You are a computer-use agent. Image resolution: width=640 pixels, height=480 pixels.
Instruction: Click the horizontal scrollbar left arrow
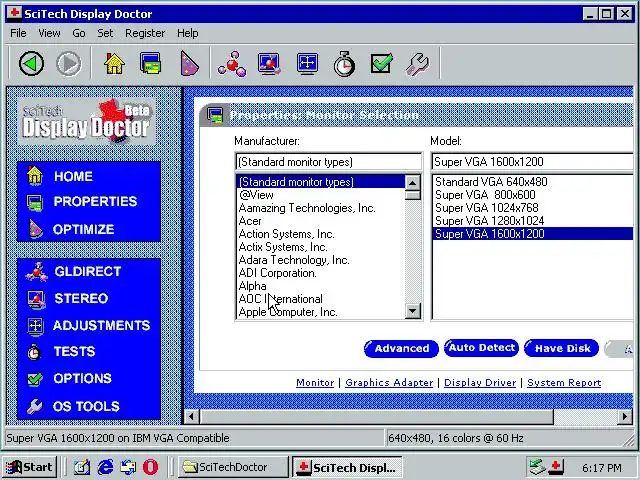191,417
